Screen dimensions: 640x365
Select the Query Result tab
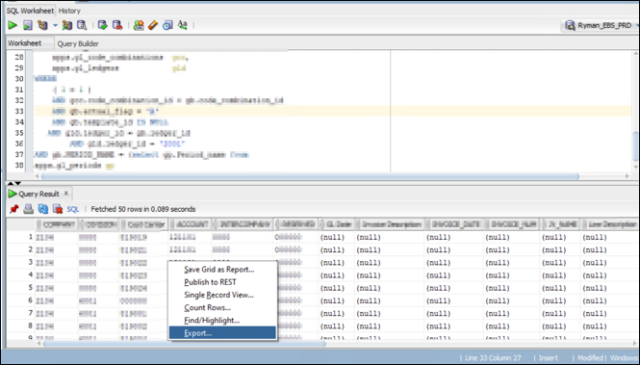click(39, 194)
